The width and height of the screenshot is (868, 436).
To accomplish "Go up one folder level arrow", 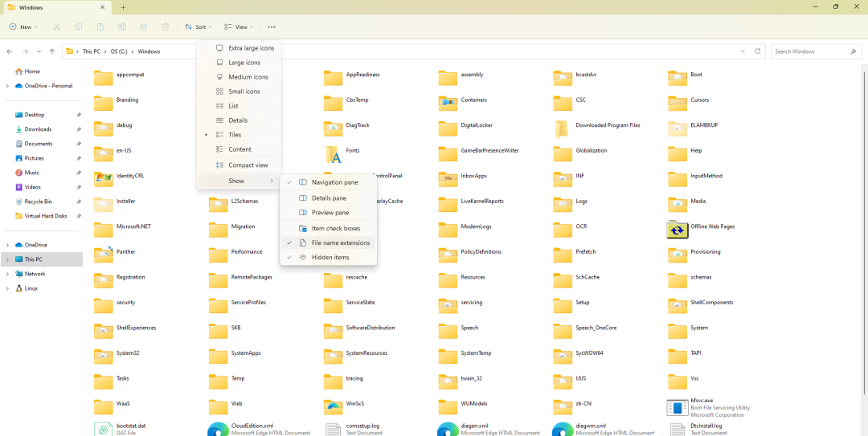I will [x=52, y=51].
